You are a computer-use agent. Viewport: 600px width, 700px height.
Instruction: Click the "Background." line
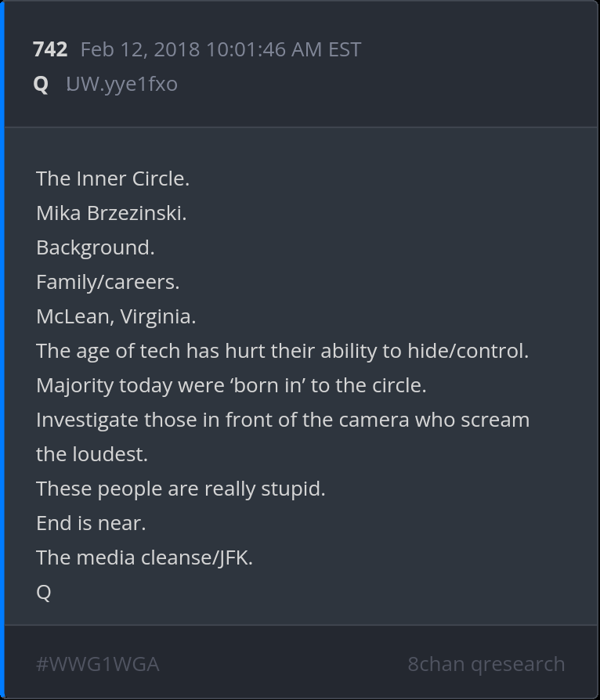pyautogui.click(x=95, y=247)
